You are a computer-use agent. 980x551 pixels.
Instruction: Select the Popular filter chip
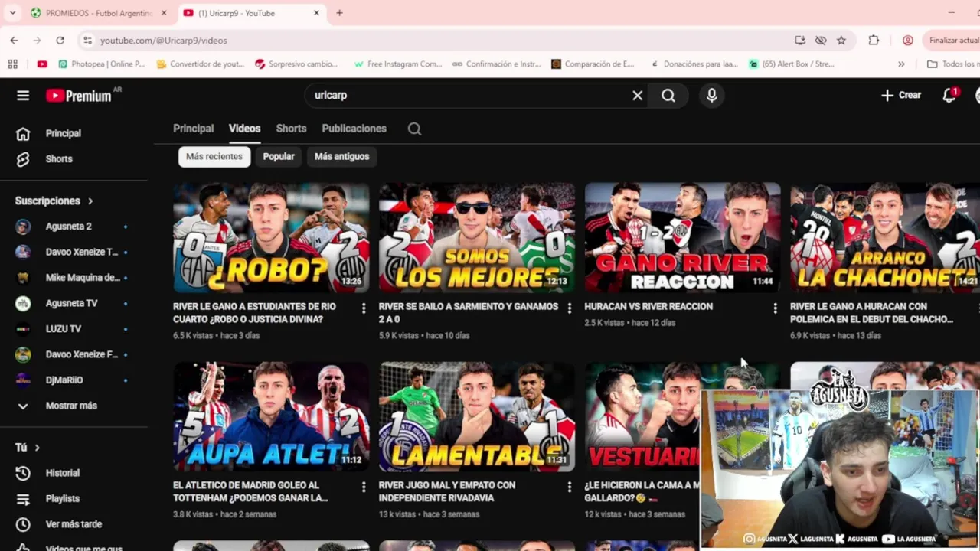click(x=279, y=156)
